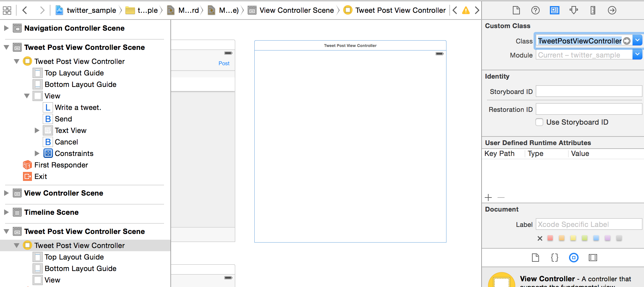Show the File Template library
The height and width of the screenshot is (287, 644).
point(535,258)
